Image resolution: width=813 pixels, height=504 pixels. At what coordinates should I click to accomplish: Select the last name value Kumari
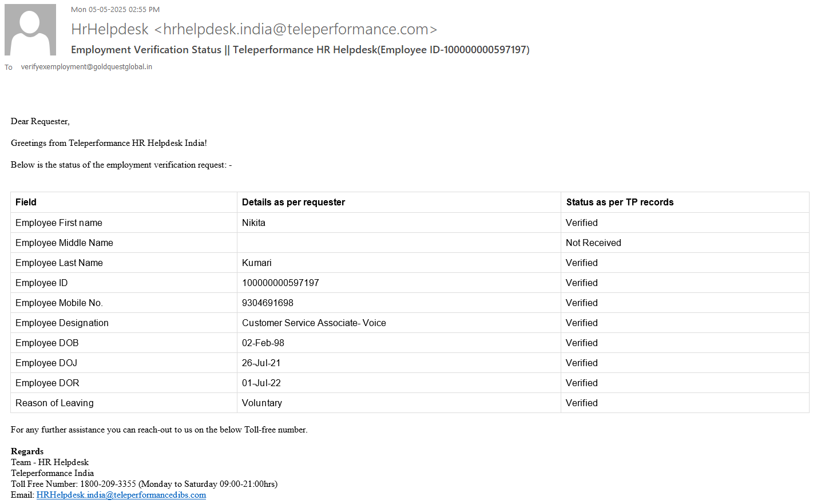coord(257,263)
